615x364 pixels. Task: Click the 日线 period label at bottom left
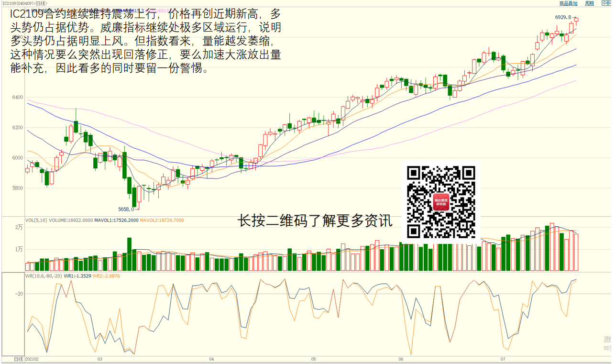pos(18,359)
